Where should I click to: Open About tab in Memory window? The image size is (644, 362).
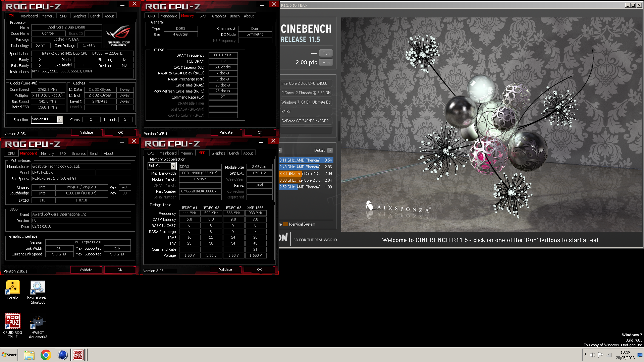tap(249, 16)
